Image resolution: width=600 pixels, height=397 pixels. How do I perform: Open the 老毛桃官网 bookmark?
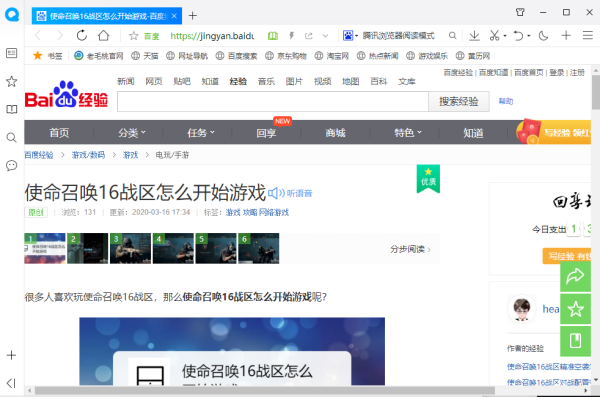99,56
